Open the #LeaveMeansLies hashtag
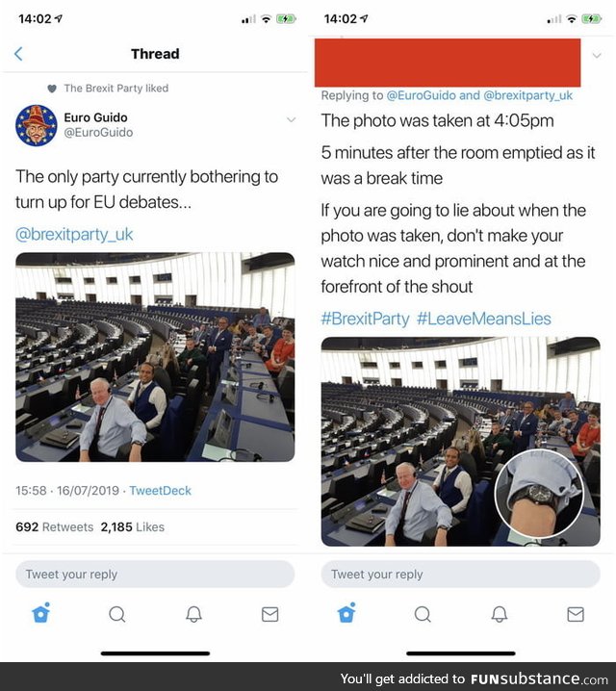Screen dimensions: 616x691 [484, 319]
